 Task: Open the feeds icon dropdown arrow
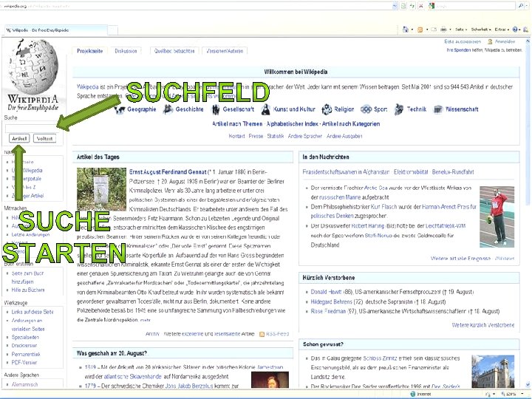click(x=427, y=30)
